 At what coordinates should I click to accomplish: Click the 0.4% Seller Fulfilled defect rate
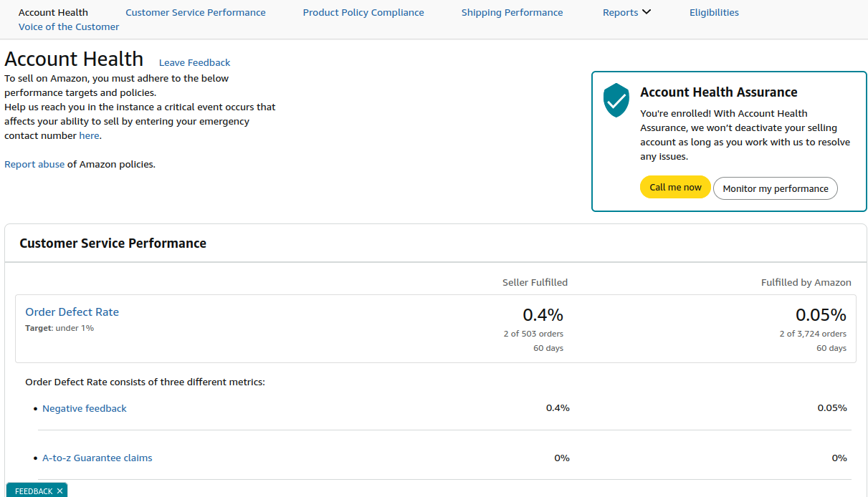543,314
